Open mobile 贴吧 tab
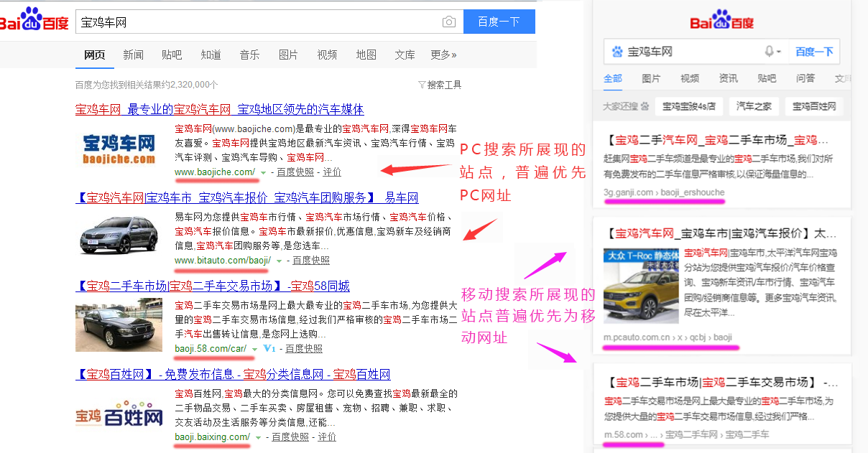This screenshot has width=868, height=453. coord(767,78)
